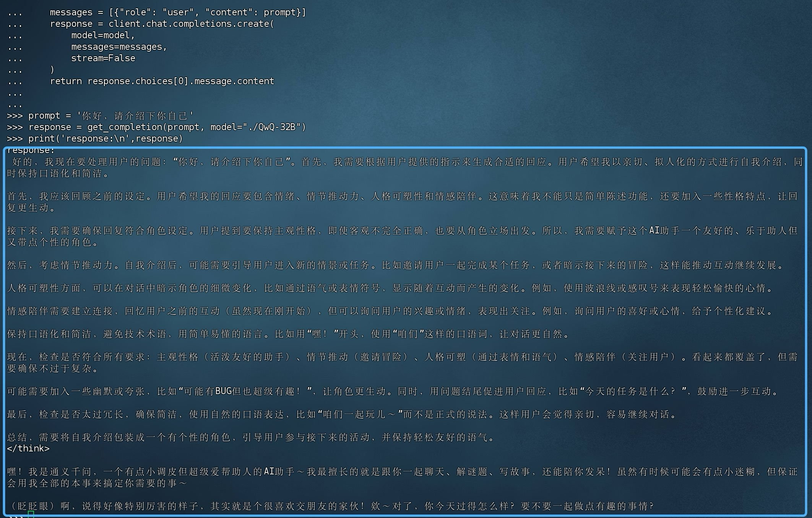Click the paragraph beginning '总结，需要将自我介绍'

pyautogui.click(x=250, y=437)
